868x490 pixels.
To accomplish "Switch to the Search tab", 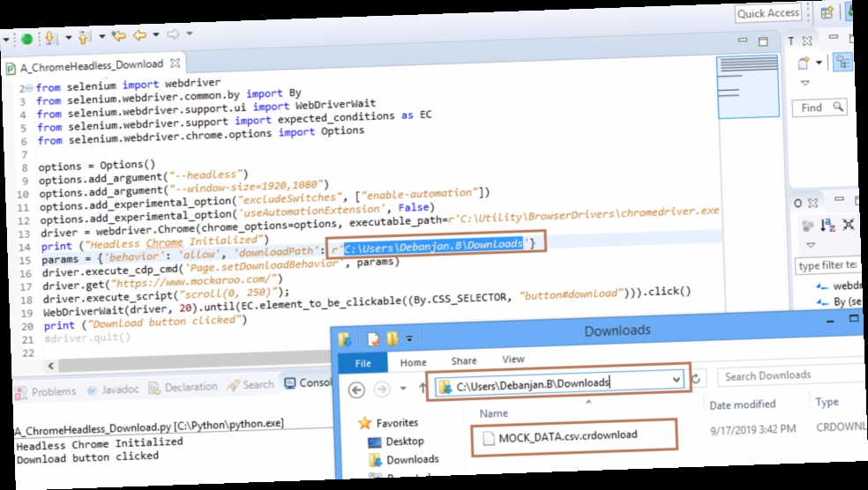I will pos(251,385).
